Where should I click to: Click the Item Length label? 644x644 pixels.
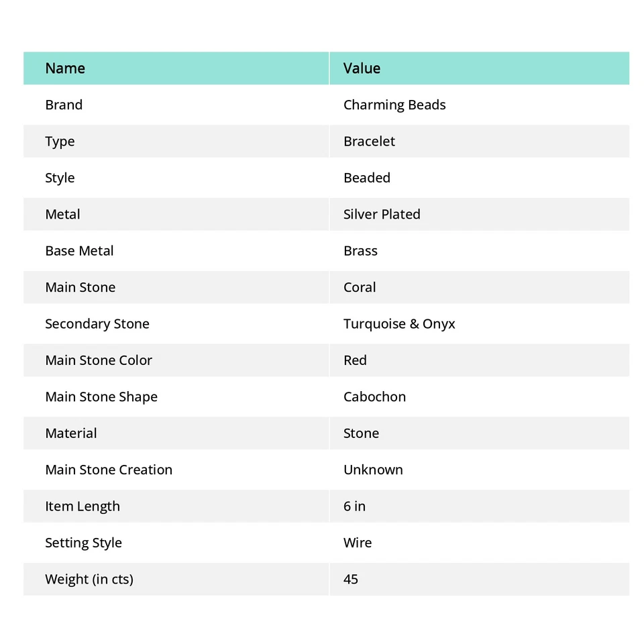[x=83, y=506]
